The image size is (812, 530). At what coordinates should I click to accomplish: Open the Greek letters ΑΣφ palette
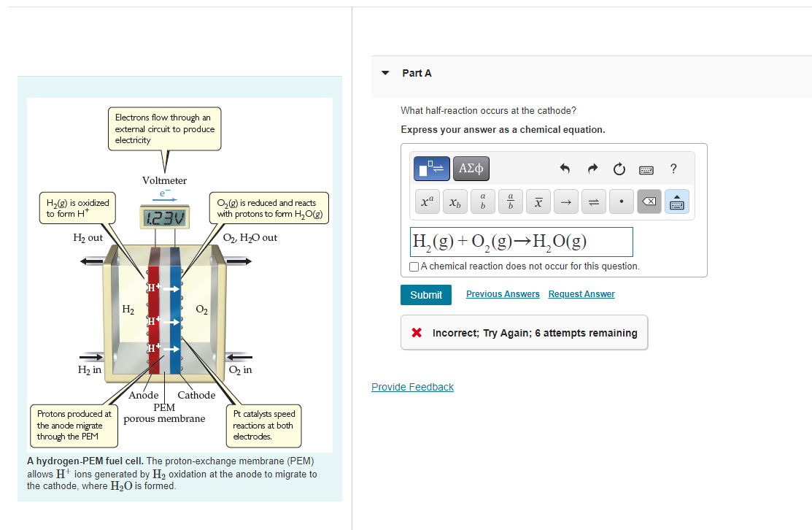(471, 168)
